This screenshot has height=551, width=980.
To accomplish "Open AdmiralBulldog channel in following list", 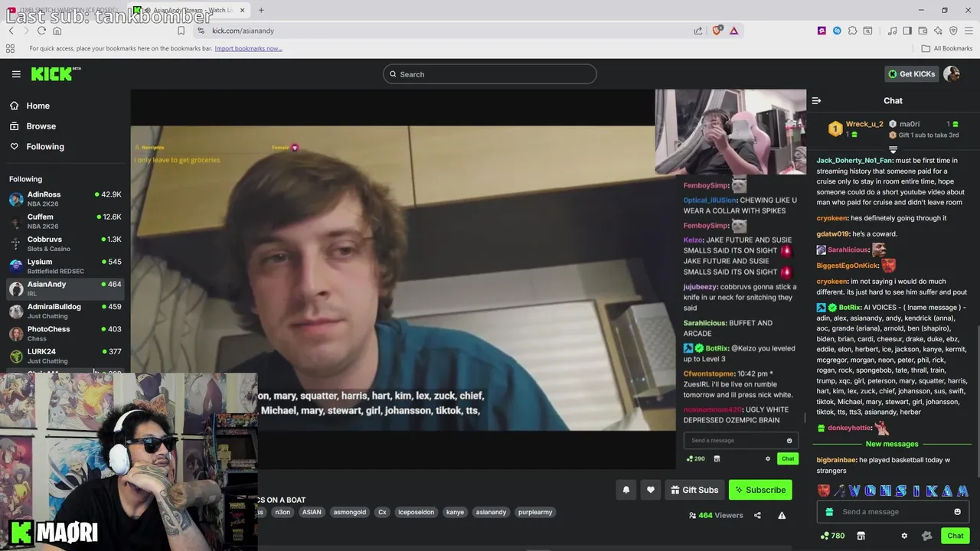I will pyautogui.click(x=65, y=311).
